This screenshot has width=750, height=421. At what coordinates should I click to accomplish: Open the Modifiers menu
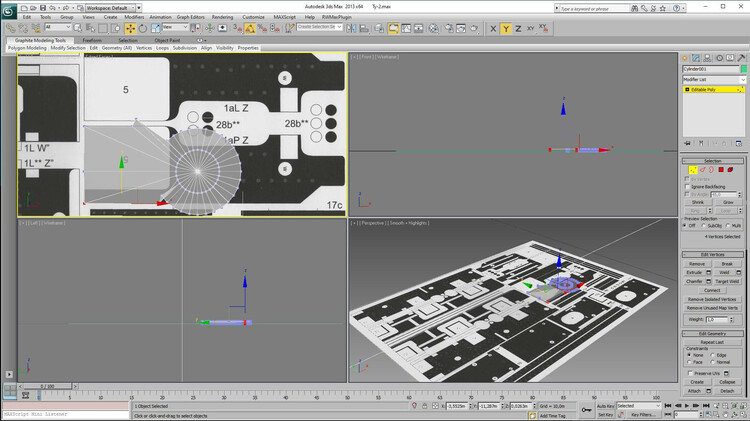click(x=133, y=17)
